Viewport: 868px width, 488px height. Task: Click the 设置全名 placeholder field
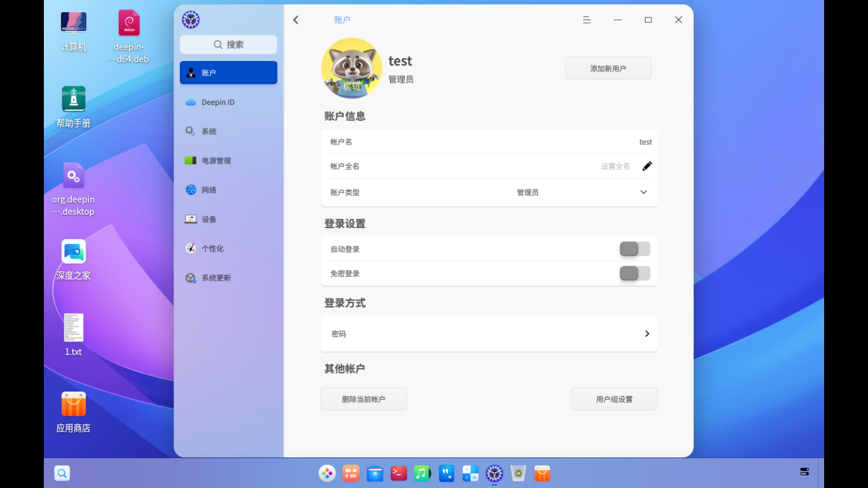615,166
